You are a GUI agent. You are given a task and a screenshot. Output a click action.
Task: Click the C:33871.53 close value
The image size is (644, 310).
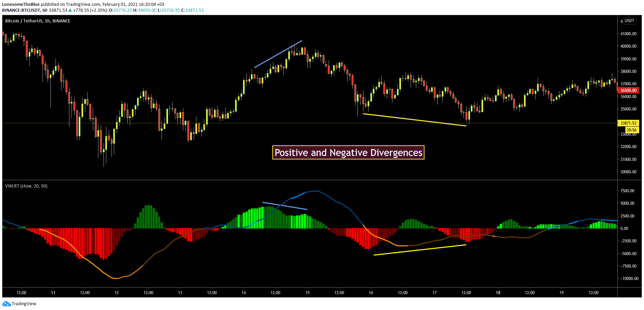click(193, 10)
